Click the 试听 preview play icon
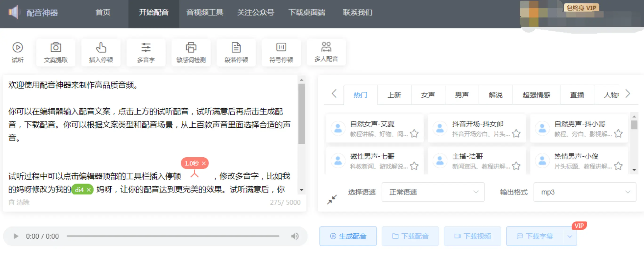Viewport: 644px width, 256px height. 17,48
